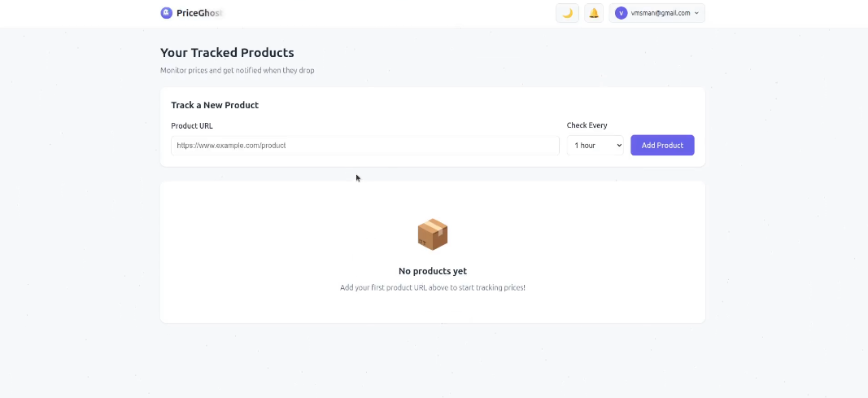Click the No products yet message
The image size is (868, 398).
pos(433,271)
